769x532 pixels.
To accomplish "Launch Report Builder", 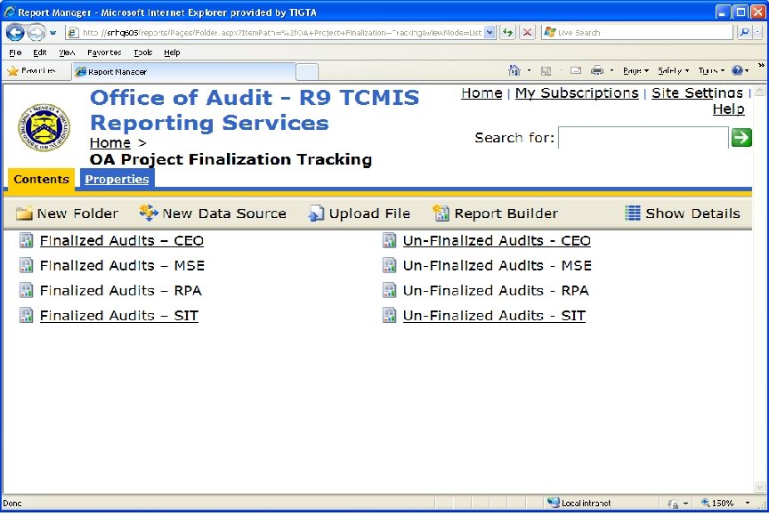I will [x=496, y=214].
